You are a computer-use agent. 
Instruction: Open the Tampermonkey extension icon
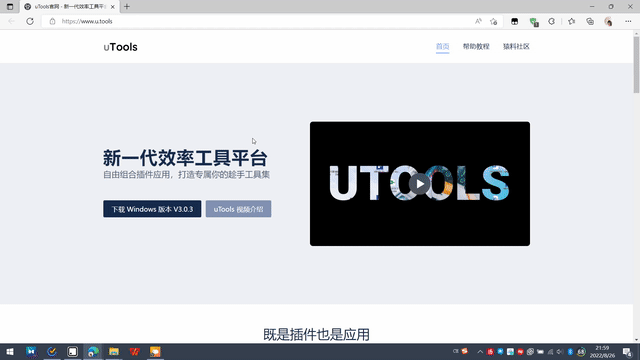514,21
